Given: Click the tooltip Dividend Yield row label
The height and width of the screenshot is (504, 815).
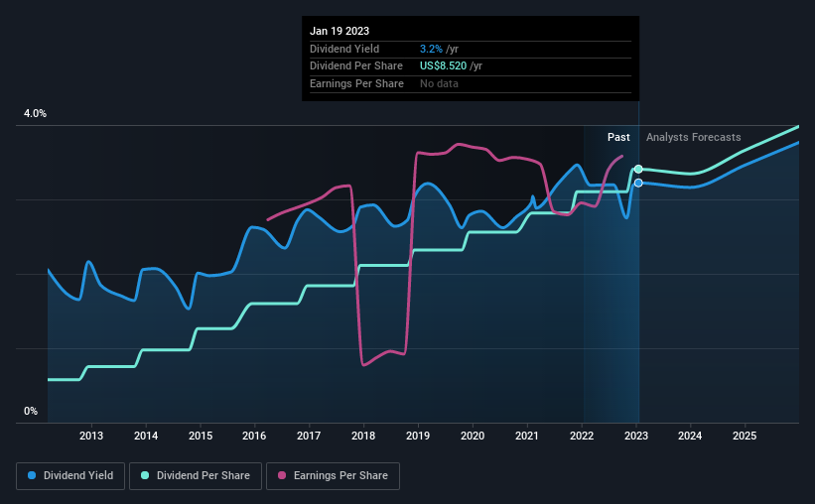Looking at the screenshot, I should (344, 49).
